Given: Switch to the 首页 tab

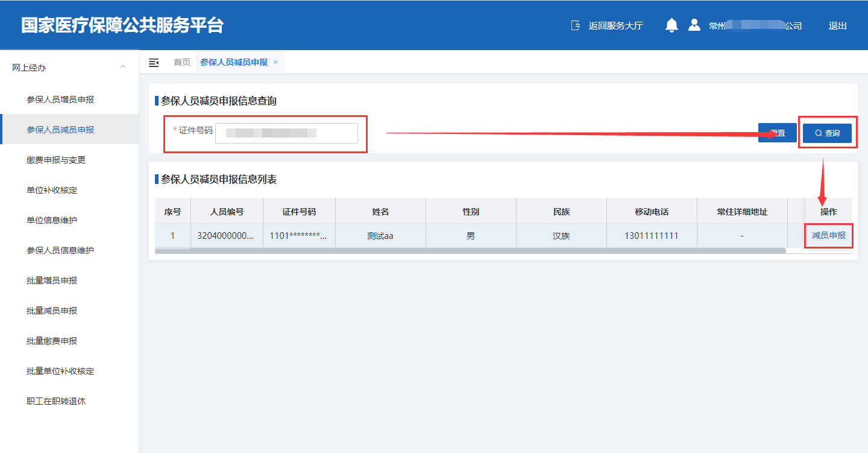Looking at the screenshot, I should point(181,62).
